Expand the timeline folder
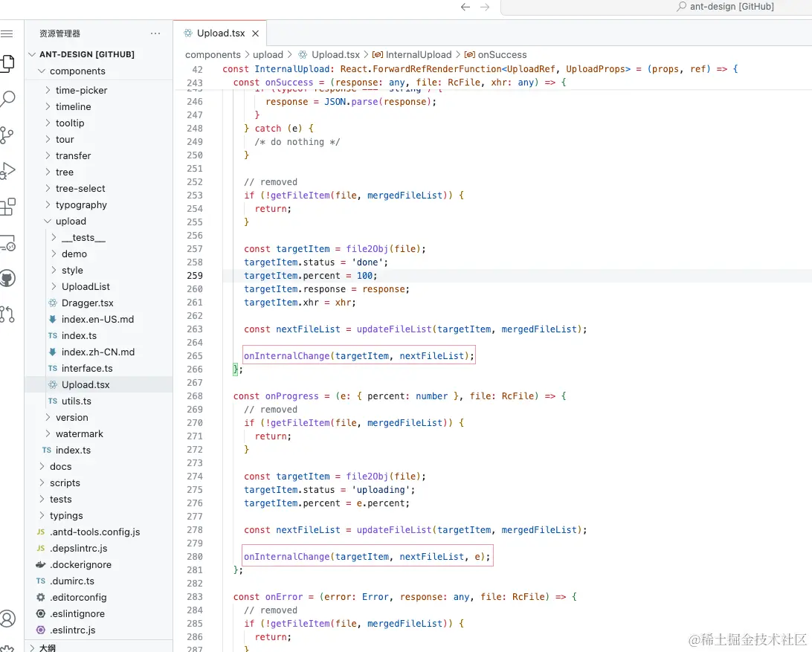Screen dimensions: 812x652 (x=98, y=106)
